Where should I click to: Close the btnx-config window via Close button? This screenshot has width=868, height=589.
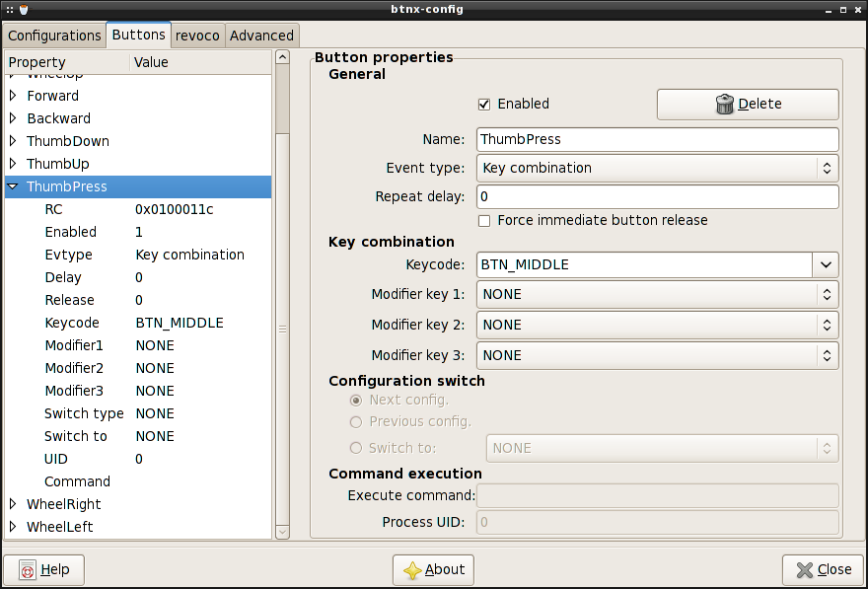825,569
